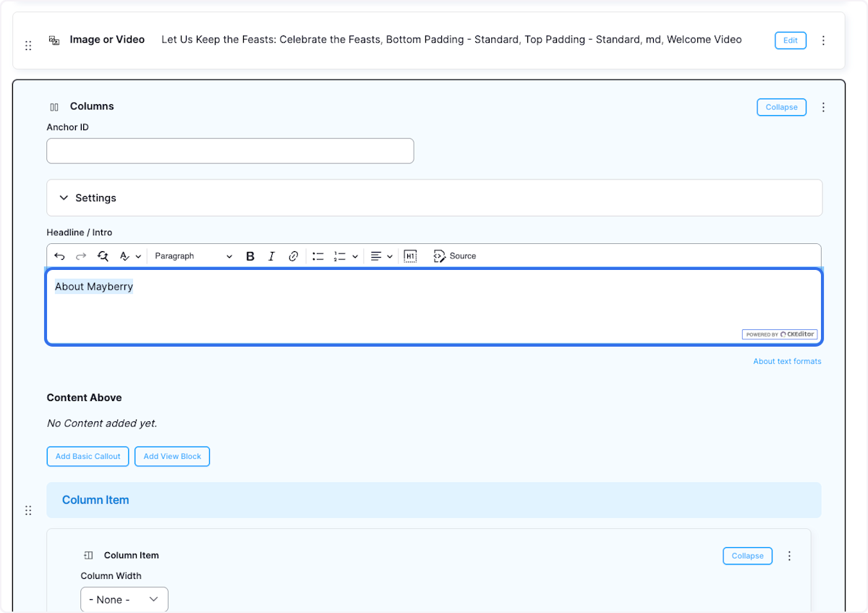Click Add View Block button
Image resolution: width=868 pixels, height=613 pixels.
[x=172, y=457]
